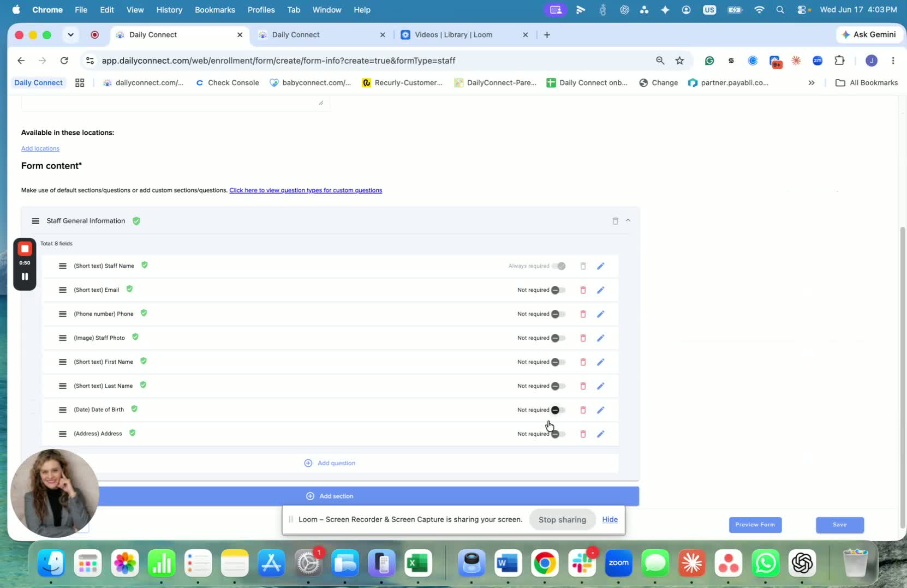Open Ask Gemini button
This screenshot has width=907, height=588.
point(869,34)
